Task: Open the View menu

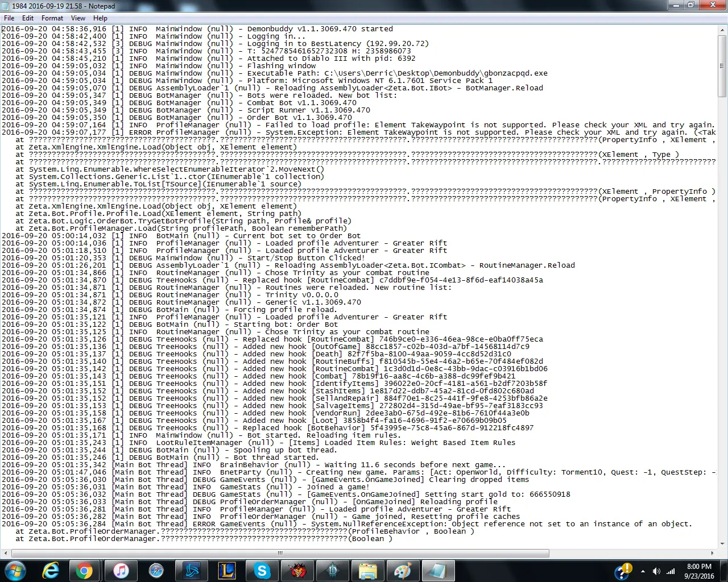Action: coord(78,18)
